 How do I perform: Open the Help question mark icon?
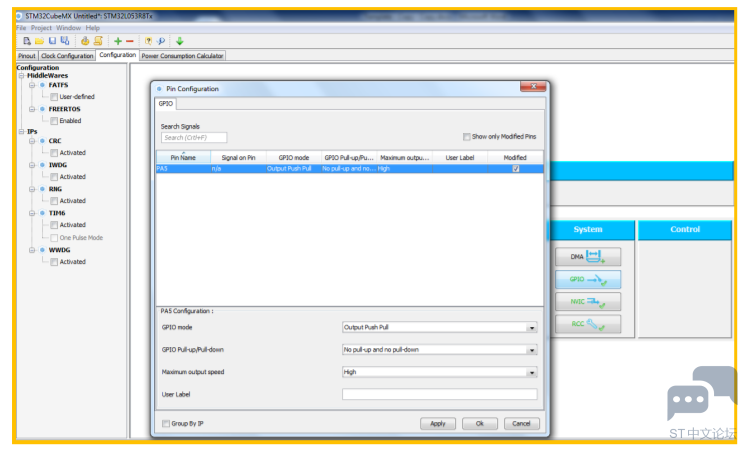tap(148, 41)
